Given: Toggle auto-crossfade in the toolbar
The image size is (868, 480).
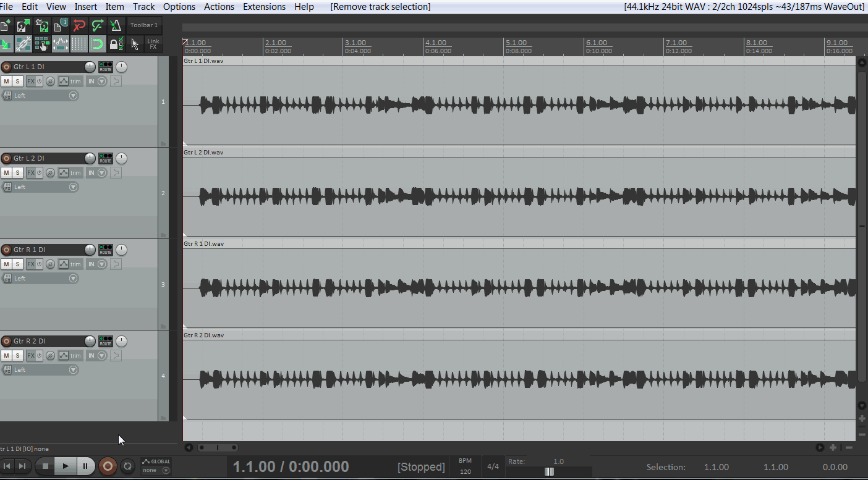Looking at the screenshot, I should pos(6,44).
